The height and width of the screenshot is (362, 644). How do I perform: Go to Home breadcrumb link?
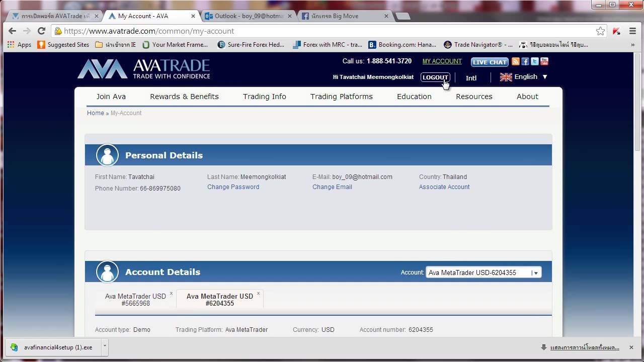(95, 113)
